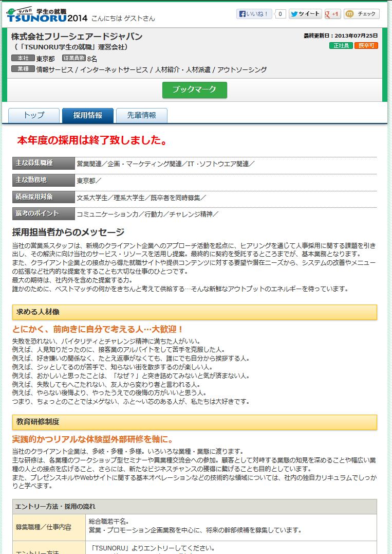The height and width of the screenshot is (554, 392).
Task: Select the 採用情報 tab
Action: (87, 116)
